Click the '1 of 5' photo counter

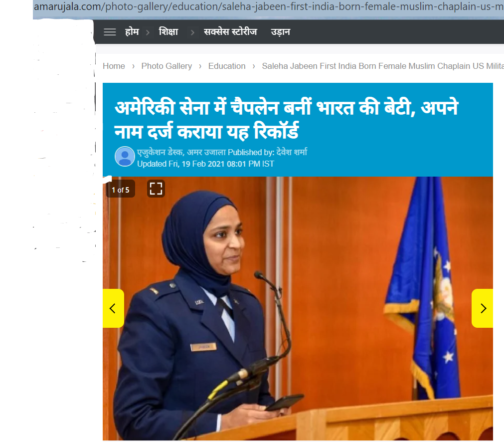[x=120, y=190]
